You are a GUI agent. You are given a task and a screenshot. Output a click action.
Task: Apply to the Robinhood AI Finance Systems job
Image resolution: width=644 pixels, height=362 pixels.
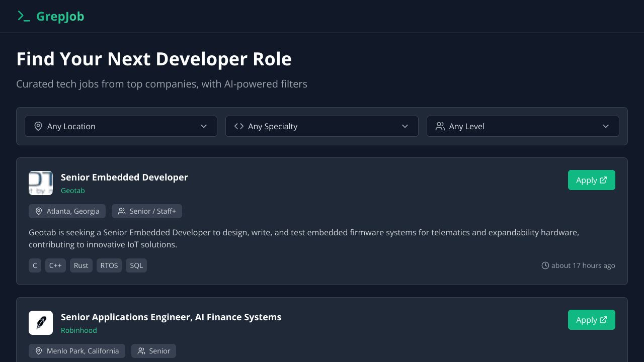[591, 320]
